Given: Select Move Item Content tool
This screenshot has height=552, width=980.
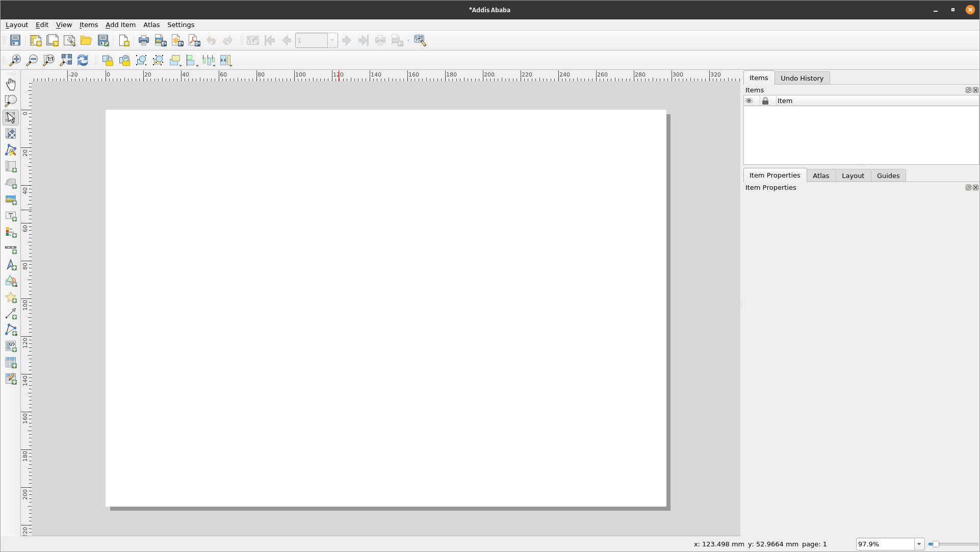Looking at the screenshot, I should 11,134.
